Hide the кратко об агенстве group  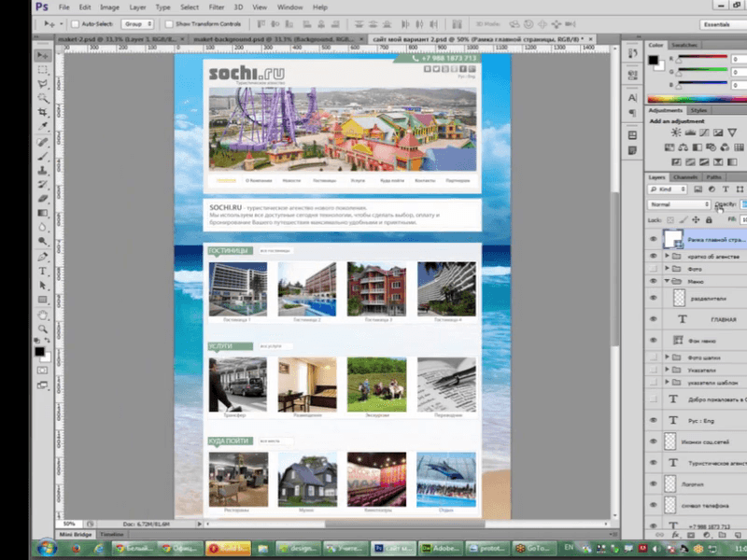pyautogui.click(x=653, y=256)
